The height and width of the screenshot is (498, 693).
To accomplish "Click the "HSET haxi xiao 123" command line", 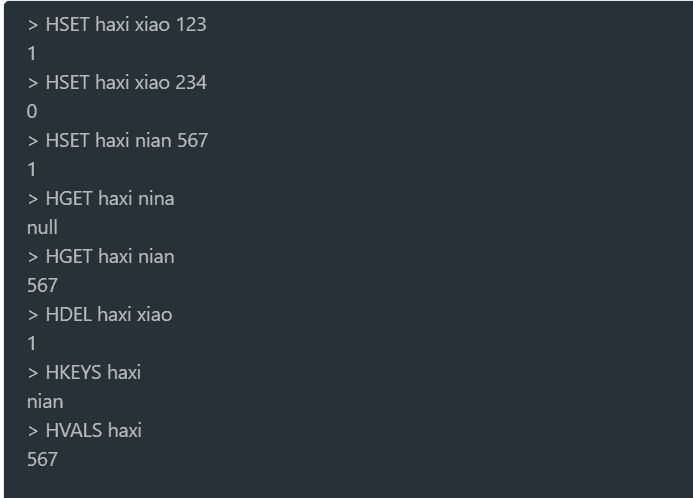I will tap(117, 25).
